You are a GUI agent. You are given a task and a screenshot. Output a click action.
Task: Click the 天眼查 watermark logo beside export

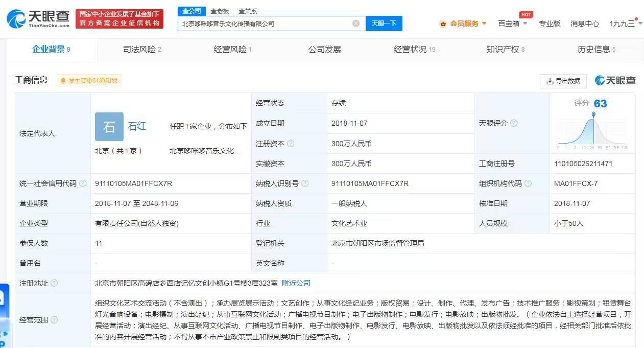[615, 80]
